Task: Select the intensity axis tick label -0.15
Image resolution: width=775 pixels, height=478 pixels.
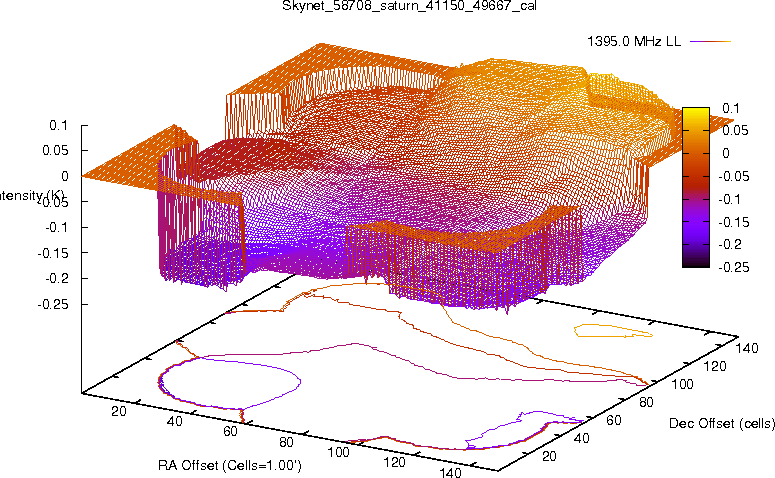Action: (x=53, y=253)
